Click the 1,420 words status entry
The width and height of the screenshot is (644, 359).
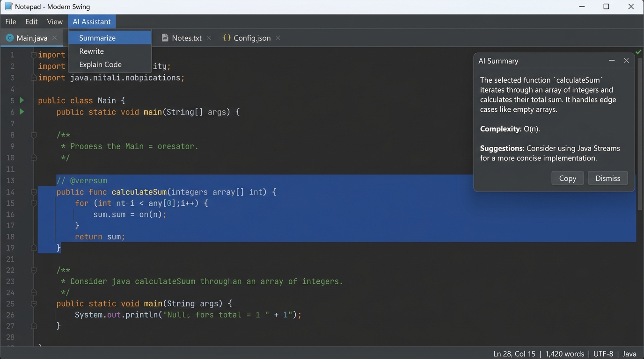pyautogui.click(x=564, y=354)
